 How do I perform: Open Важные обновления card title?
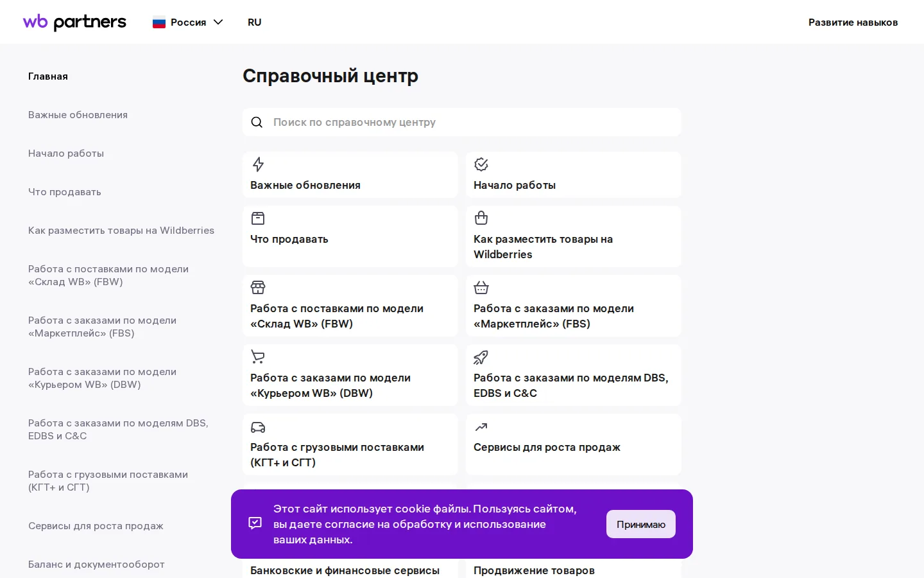pyautogui.click(x=305, y=185)
